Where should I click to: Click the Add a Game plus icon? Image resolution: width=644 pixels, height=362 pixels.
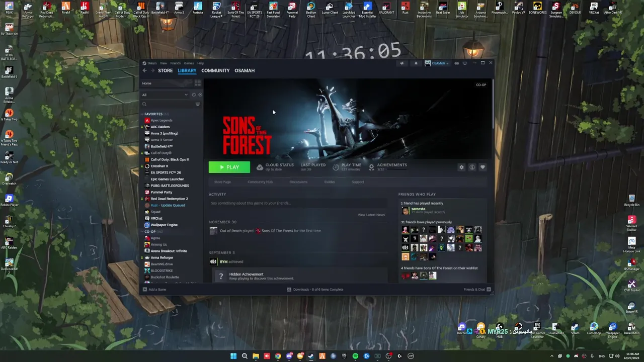(x=145, y=289)
